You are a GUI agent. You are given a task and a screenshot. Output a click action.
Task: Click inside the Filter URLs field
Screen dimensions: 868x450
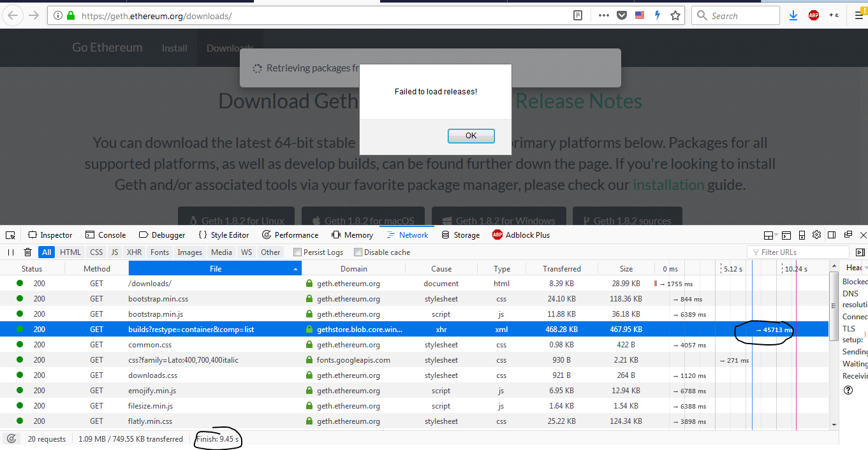point(797,252)
